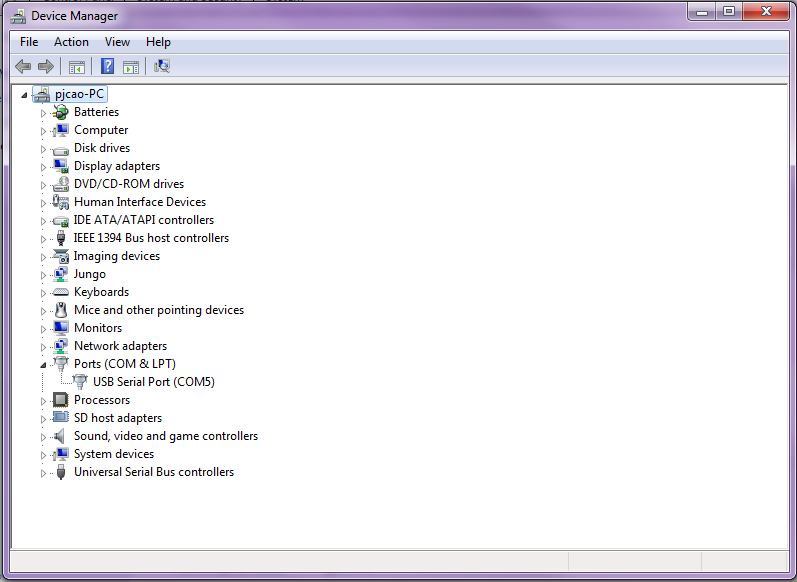Select the SD host adapters label
The height and width of the screenshot is (582, 797).
(x=118, y=418)
